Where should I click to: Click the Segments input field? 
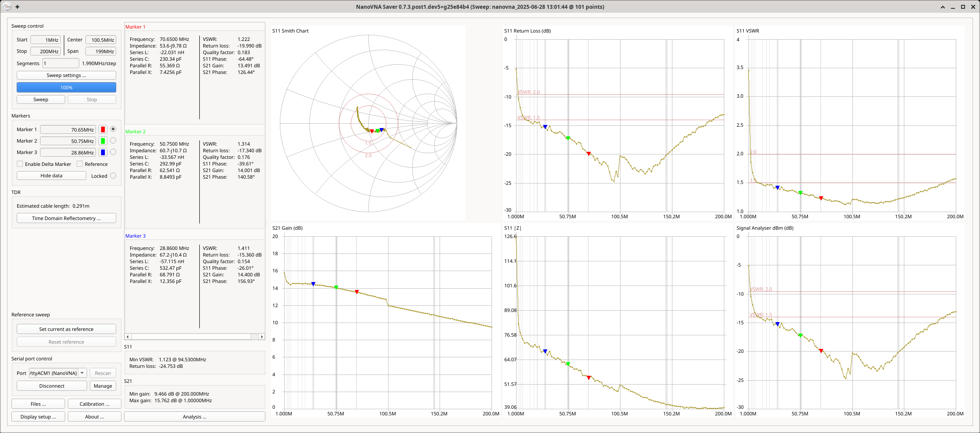click(61, 63)
